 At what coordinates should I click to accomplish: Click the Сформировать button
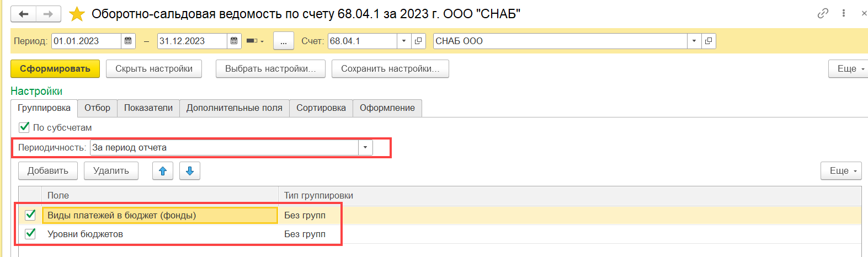(55, 69)
